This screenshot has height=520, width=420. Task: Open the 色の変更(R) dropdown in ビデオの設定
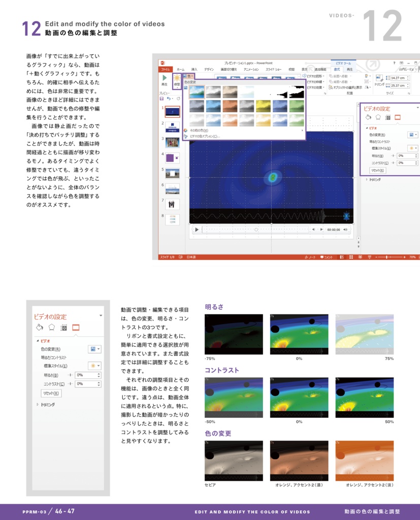click(412, 135)
